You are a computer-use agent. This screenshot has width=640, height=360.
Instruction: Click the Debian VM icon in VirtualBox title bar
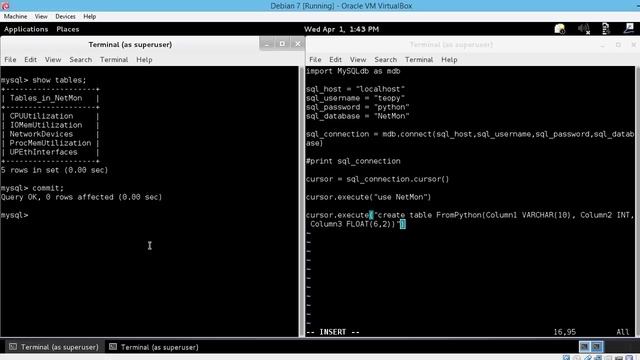point(5,6)
